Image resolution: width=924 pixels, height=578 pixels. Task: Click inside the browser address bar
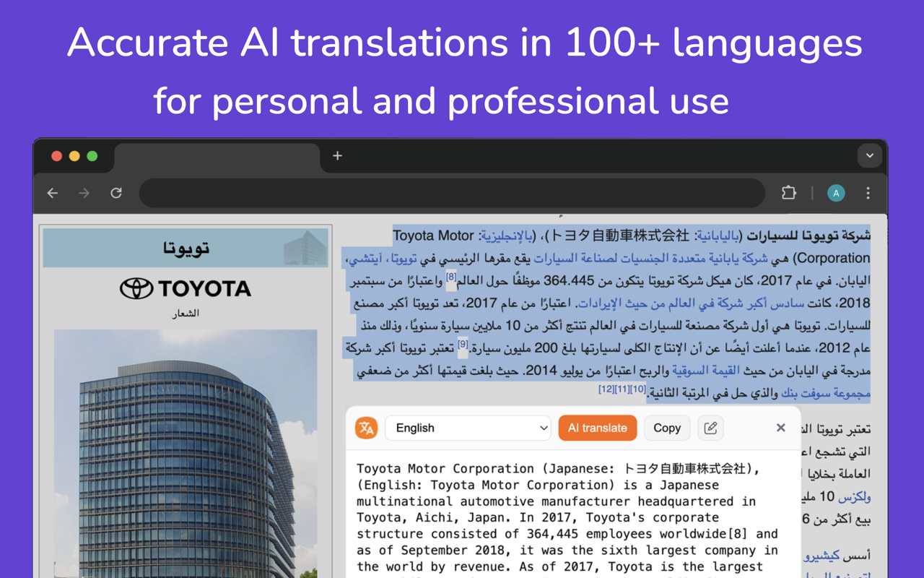click(x=452, y=193)
